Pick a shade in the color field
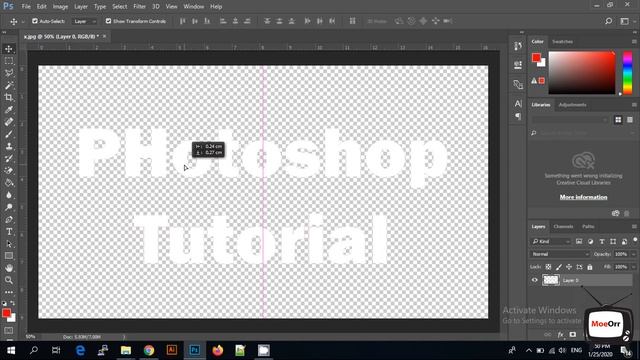 [x=582, y=73]
